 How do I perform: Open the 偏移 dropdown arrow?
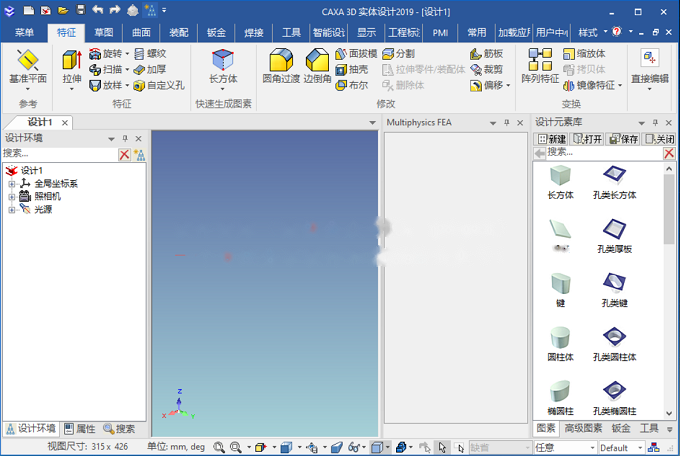508,85
